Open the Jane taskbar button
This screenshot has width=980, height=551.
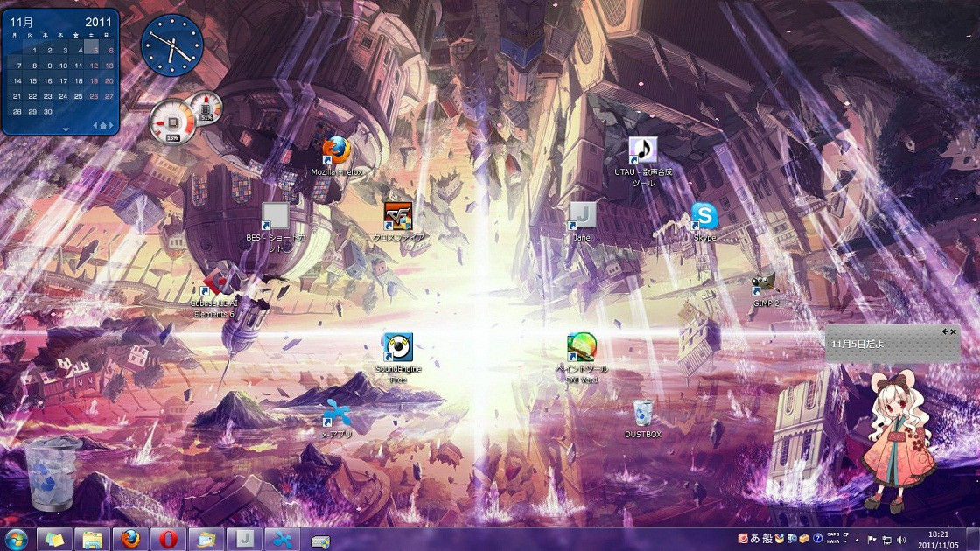point(244,539)
